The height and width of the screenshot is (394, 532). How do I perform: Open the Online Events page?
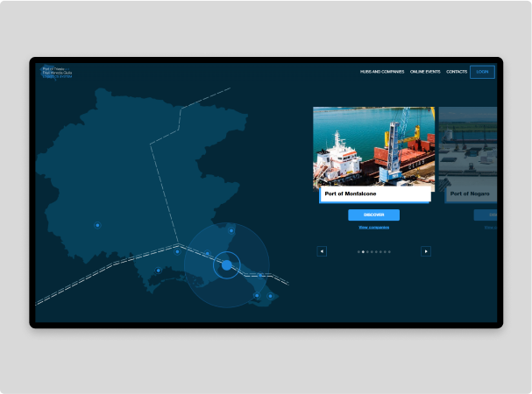point(425,72)
